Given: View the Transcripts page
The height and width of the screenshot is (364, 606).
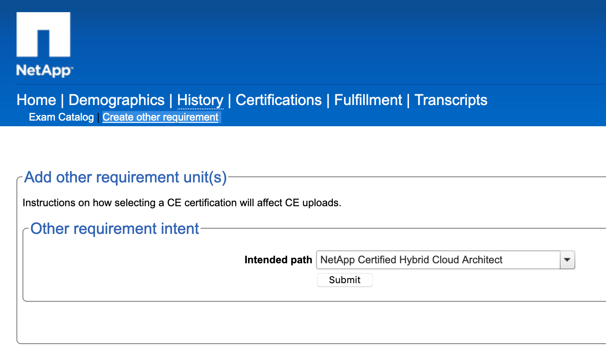Looking at the screenshot, I should pyautogui.click(x=451, y=100).
